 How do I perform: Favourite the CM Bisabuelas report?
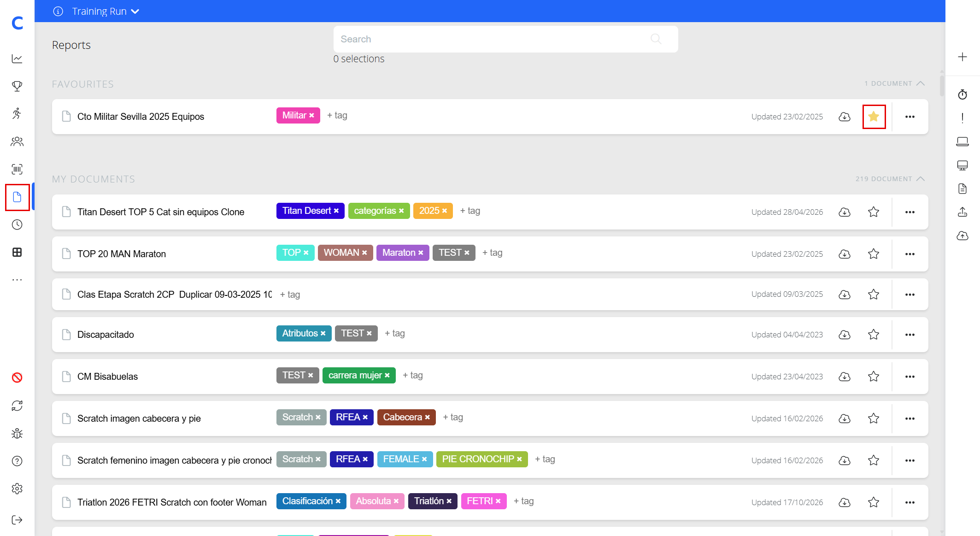874,377
